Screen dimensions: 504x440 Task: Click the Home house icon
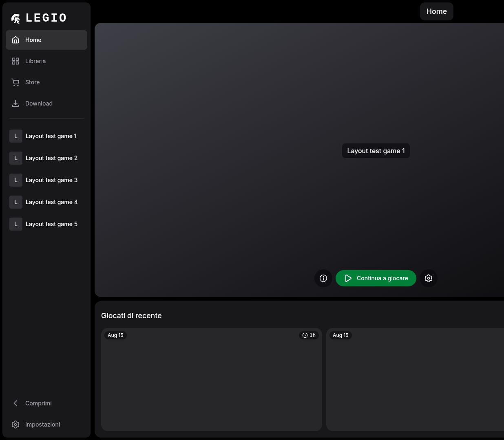point(15,40)
